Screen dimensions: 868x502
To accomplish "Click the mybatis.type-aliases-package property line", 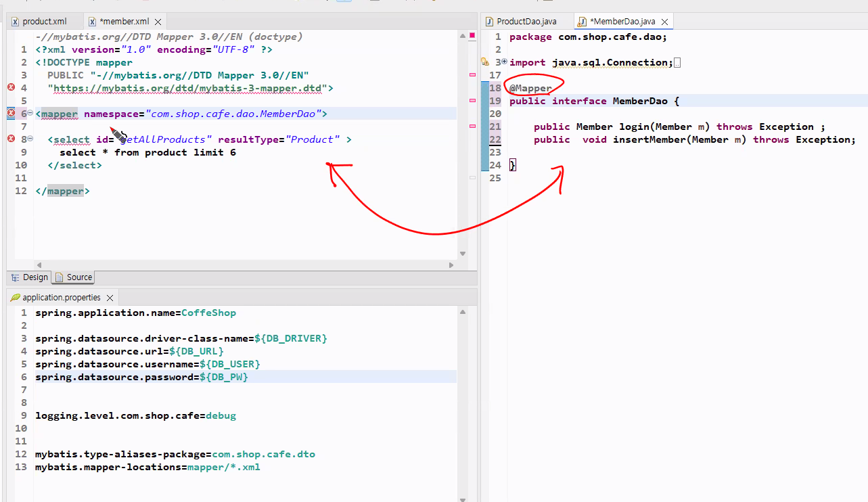I will [x=175, y=454].
